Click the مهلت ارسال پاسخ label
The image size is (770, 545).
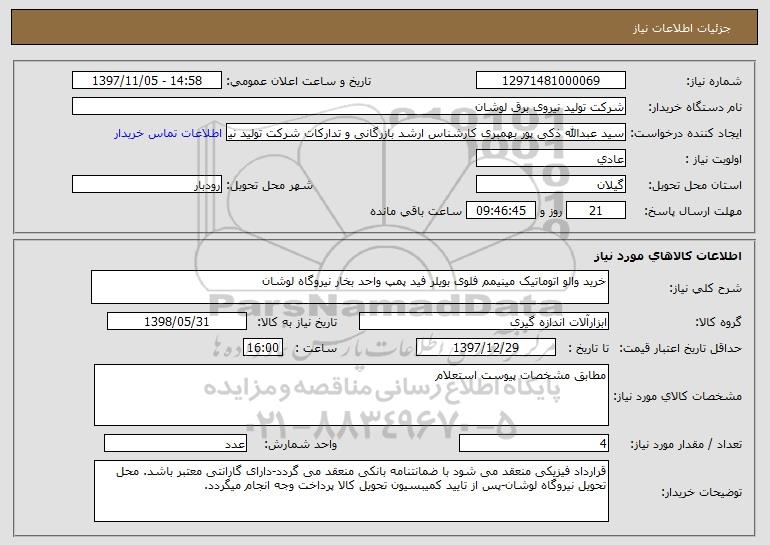coord(693,212)
